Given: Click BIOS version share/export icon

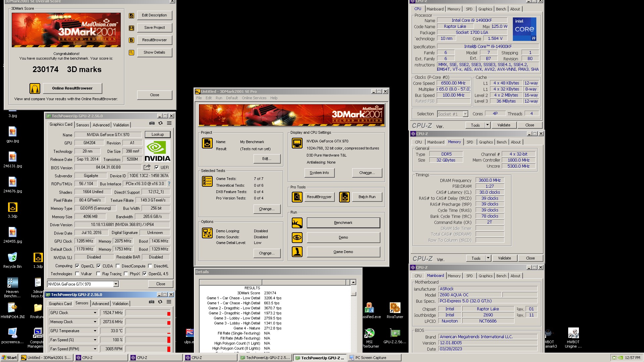Looking at the screenshot, I should pos(147,167).
